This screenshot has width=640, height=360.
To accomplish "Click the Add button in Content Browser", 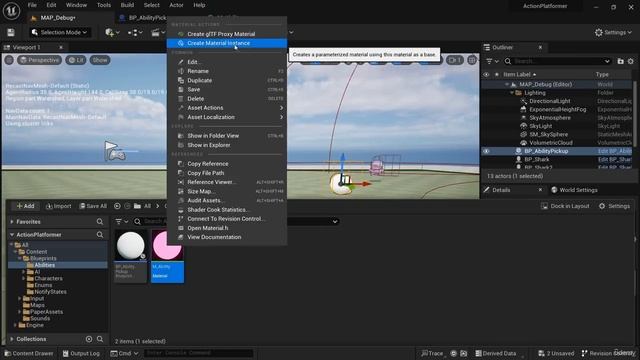I will 25,206.
